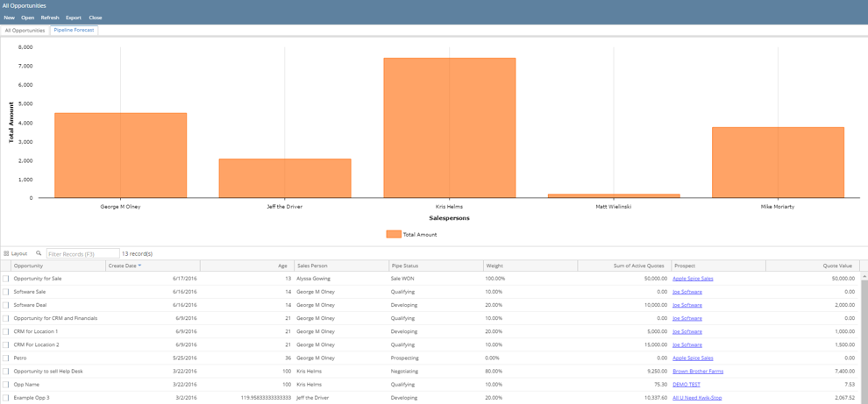
Task: Switch to the Pipeline Forecast tab
Action: (74, 31)
